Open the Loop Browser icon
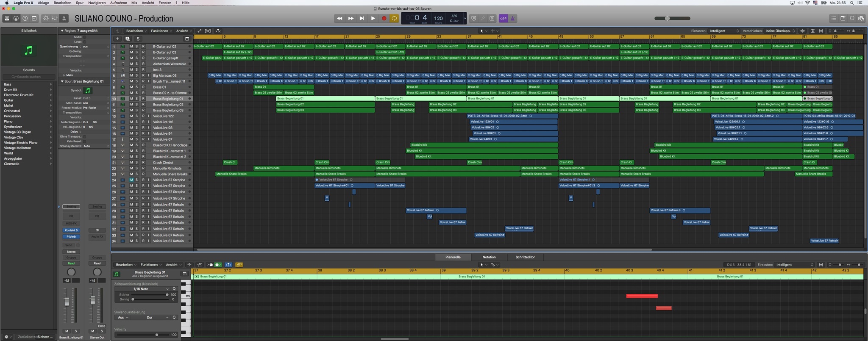The image size is (868, 341). coord(852,18)
